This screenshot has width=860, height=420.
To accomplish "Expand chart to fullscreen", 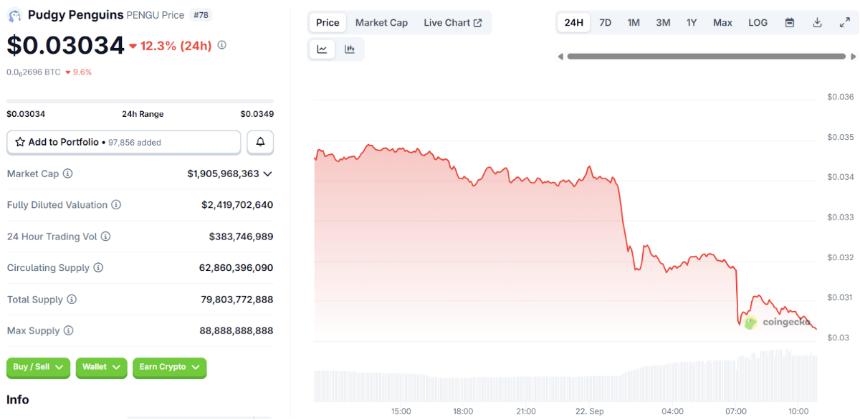I will coord(843,22).
